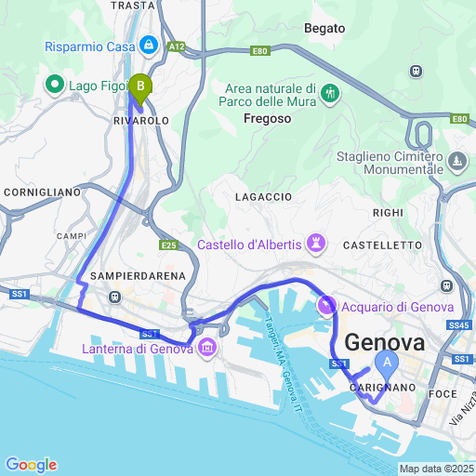Click the Castello d'Albertis text label

[x=249, y=245]
